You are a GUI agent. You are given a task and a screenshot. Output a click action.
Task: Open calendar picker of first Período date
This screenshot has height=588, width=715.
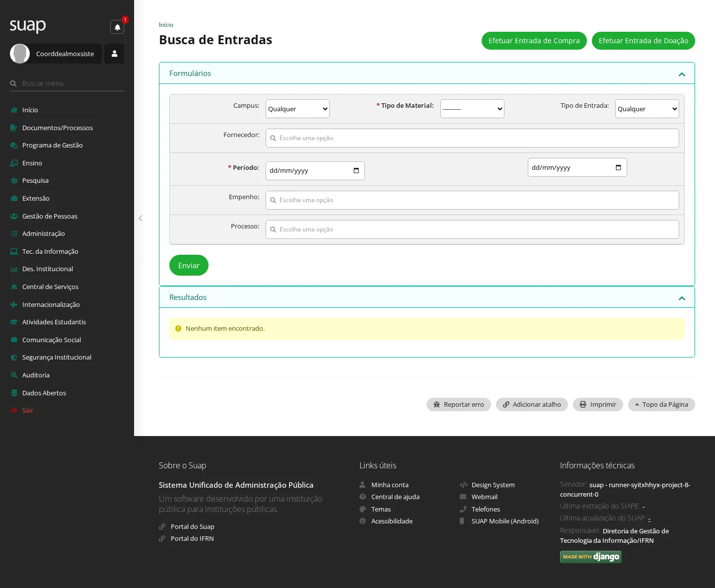pyautogui.click(x=356, y=171)
